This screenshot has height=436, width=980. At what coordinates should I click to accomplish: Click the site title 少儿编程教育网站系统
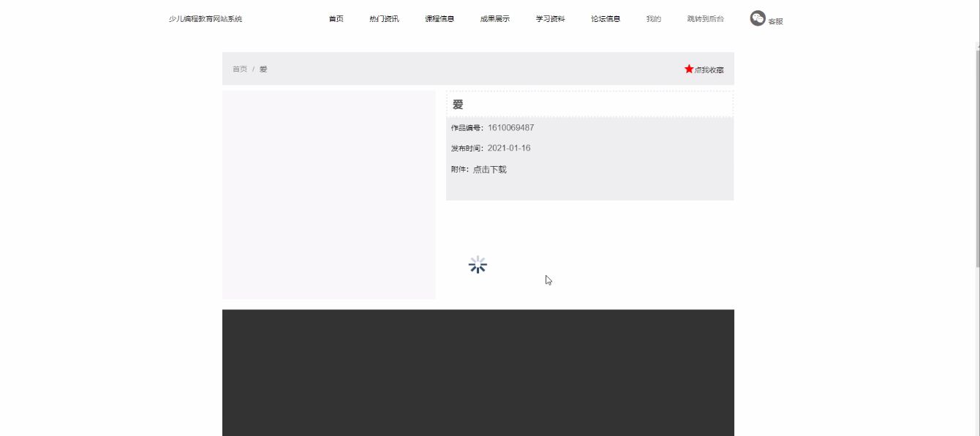206,19
